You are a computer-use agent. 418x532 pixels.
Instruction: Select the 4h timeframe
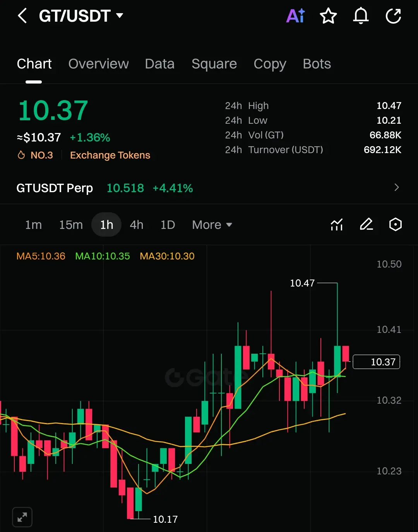pos(137,225)
